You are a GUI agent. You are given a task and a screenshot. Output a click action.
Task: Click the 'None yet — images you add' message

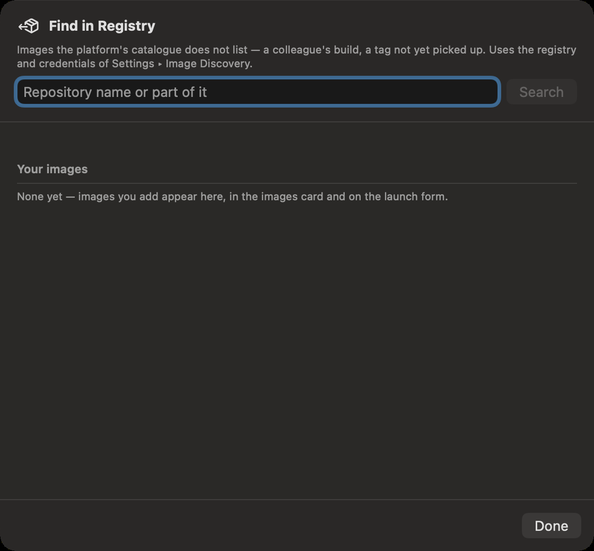232,197
